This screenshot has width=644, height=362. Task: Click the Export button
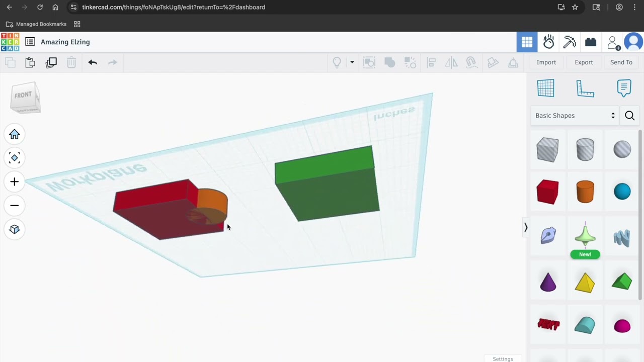point(584,62)
